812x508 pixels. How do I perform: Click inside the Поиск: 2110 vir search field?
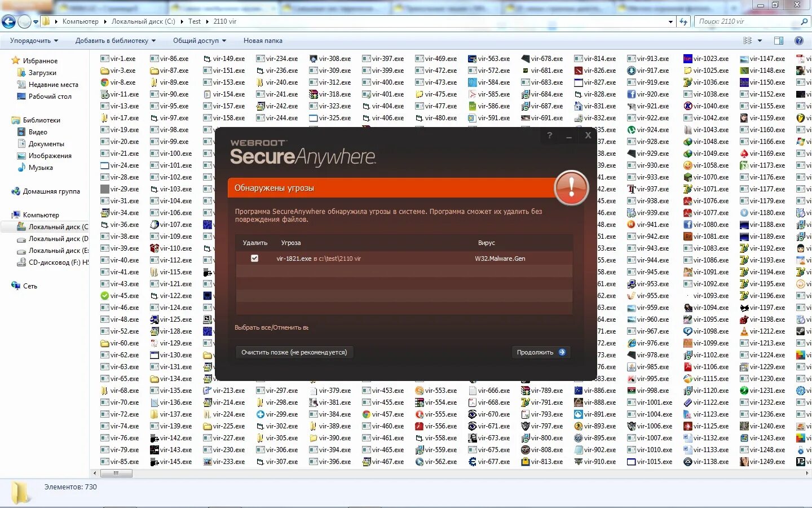tap(744, 21)
